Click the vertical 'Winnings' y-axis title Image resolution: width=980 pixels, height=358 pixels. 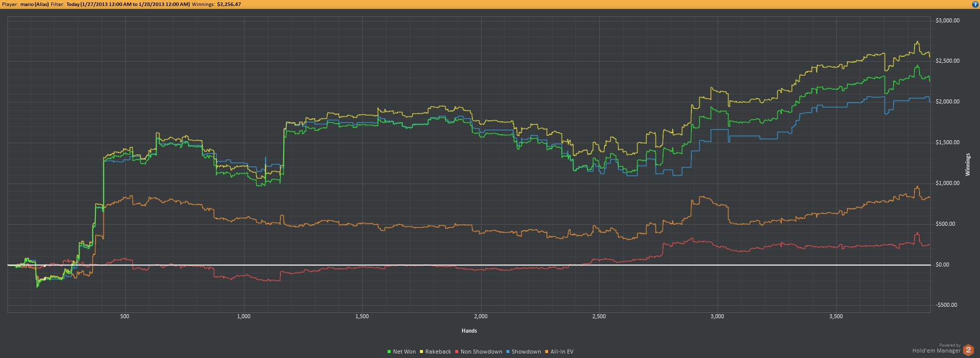(x=968, y=165)
